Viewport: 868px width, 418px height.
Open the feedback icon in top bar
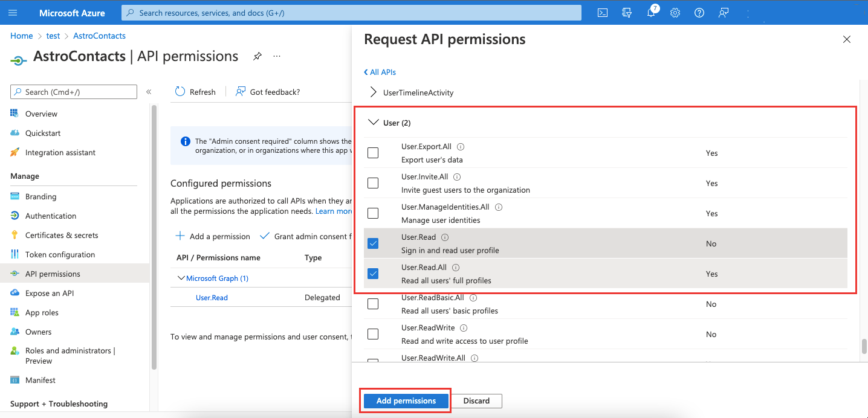(x=724, y=13)
